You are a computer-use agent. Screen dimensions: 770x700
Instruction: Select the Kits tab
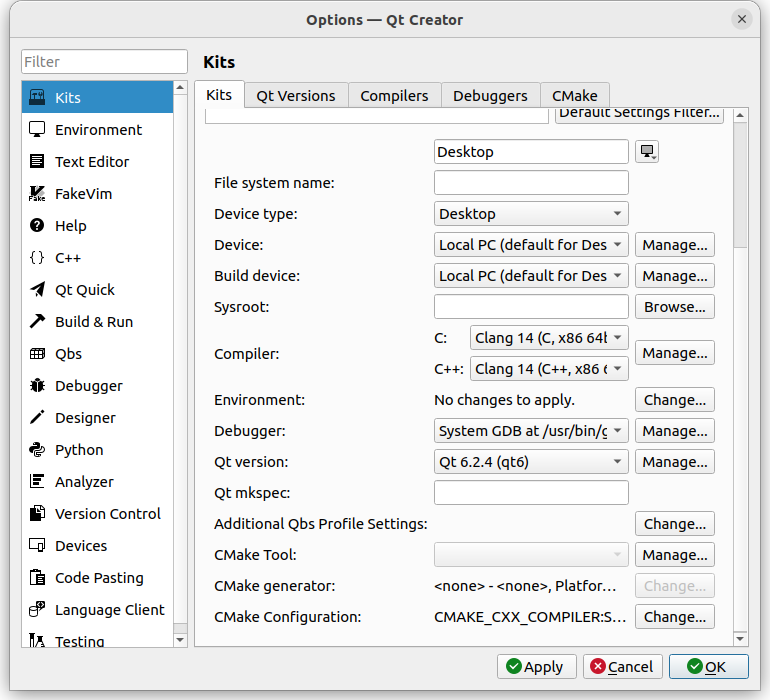(x=219, y=94)
